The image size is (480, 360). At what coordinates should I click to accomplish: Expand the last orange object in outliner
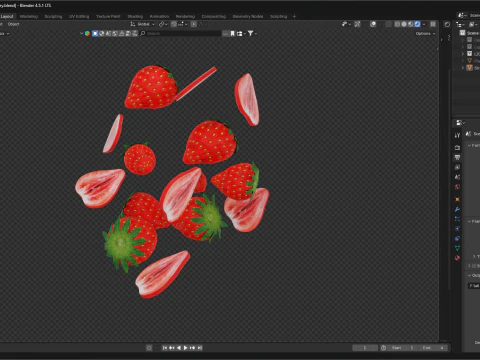coord(463,68)
